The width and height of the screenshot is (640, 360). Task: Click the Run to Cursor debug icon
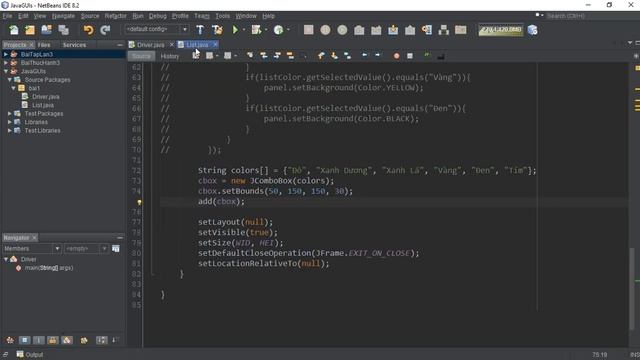(x=427, y=30)
